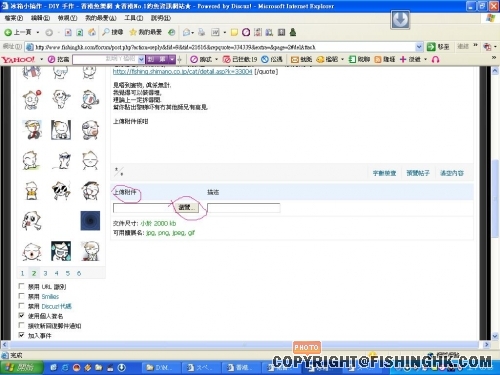Expand the Mail icon dropdown arrow

click(x=193, y=32)
